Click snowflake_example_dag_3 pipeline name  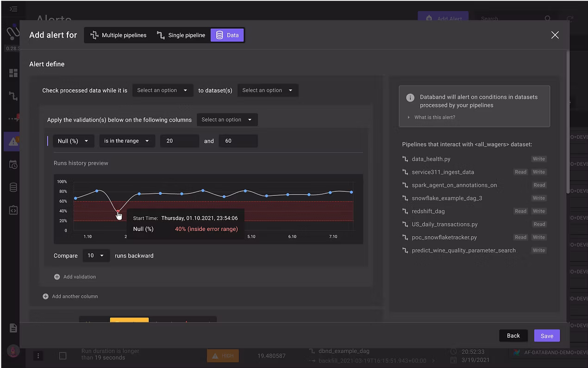click(447, 198)
